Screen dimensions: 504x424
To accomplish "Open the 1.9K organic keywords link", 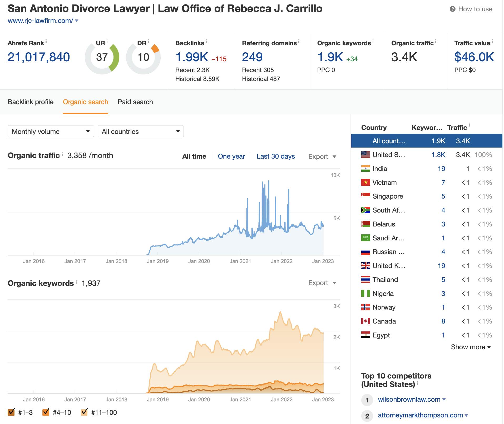I will pyautogui.click(x=330, y=57).
